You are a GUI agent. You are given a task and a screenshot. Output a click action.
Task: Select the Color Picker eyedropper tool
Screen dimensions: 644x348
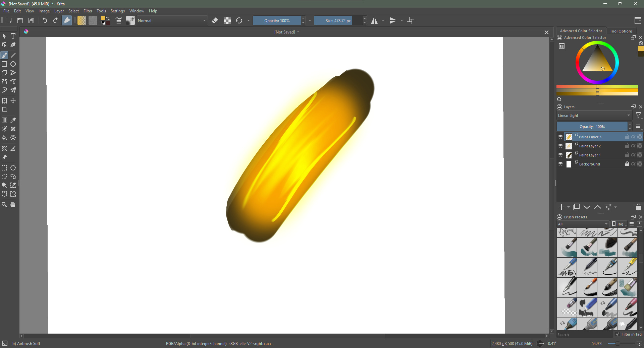[x=13, y=120]
